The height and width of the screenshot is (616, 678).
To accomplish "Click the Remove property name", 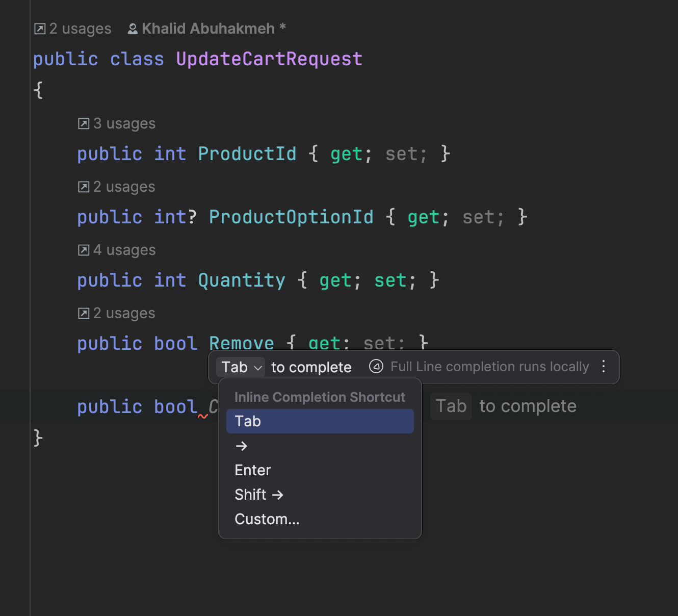I will [x=242, y=343].
